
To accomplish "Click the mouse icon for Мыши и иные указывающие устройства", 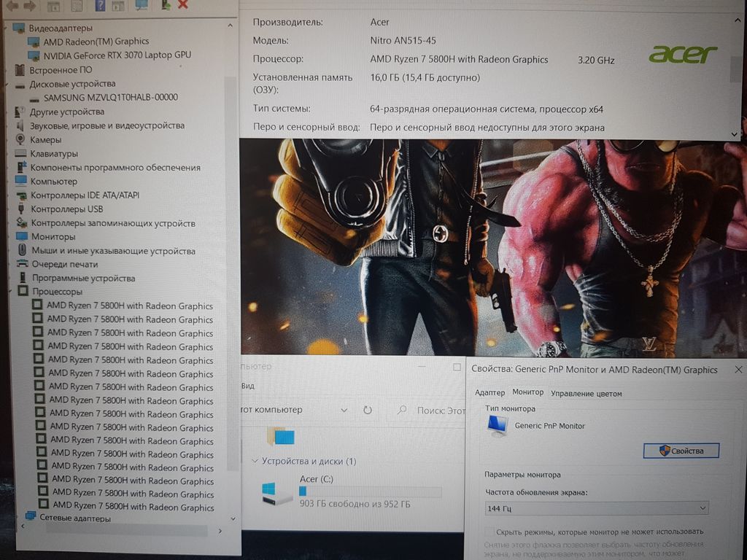I will click(22, 250).
